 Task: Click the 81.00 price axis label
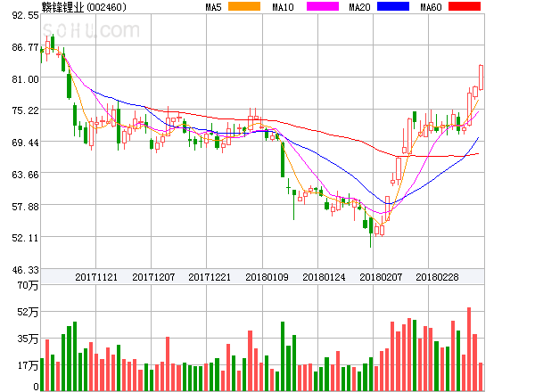tap(25, 79)
